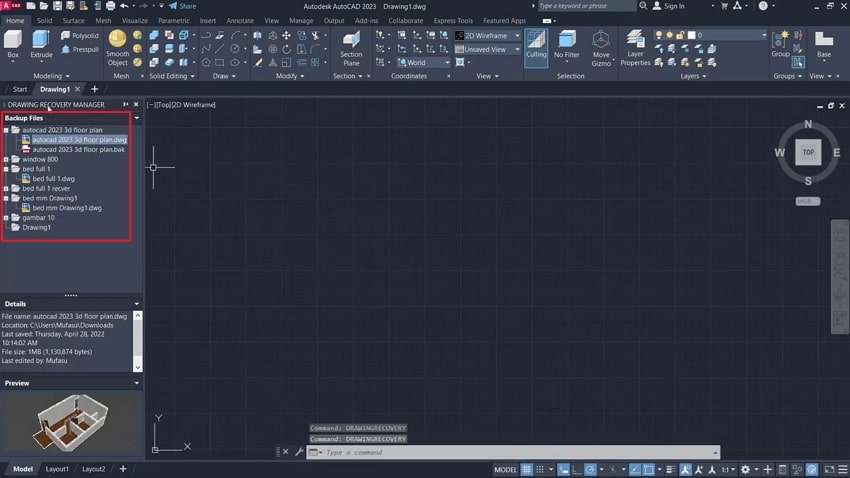Screen dimensions: 850x478
Task: Open the Annotate ribbon tab
Action: coord(240,21)
